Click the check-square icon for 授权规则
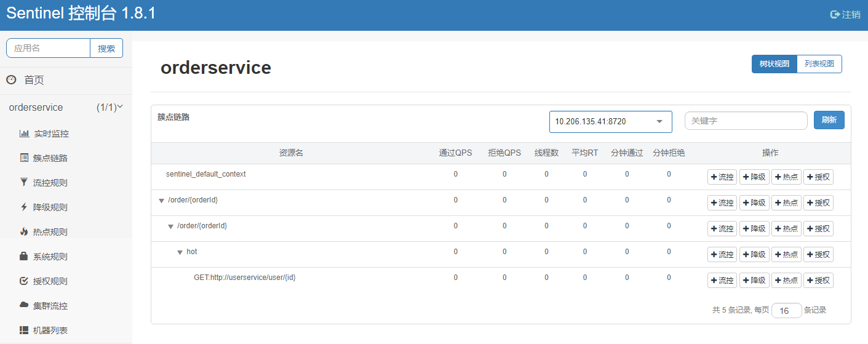 click(x=24, y=281)
